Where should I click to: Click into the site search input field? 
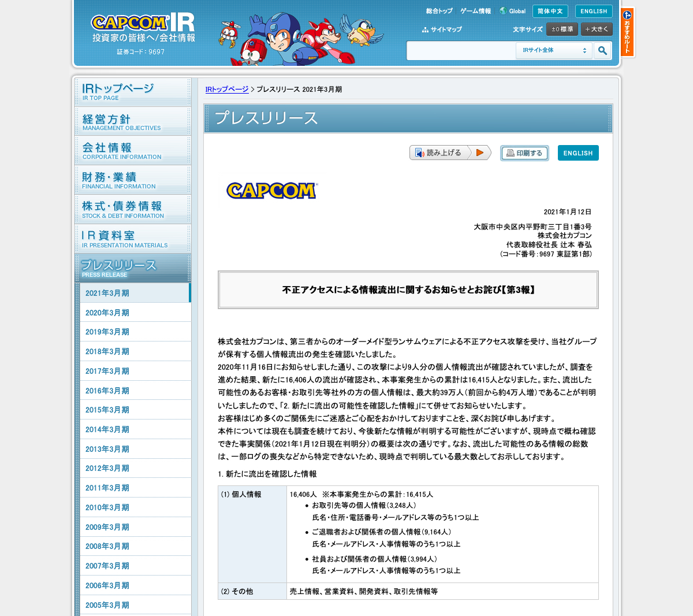pos(461,51)
